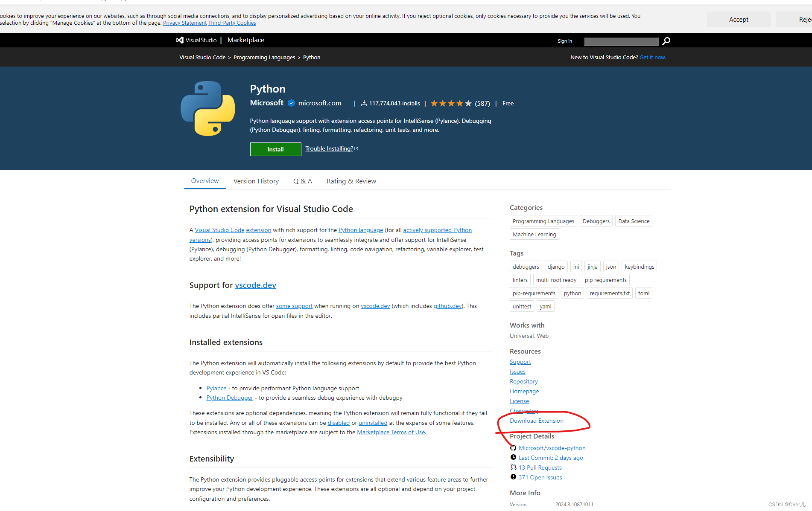Viewport: 812px width, 511px height.
Task: Click the Visual Studio logo icon
Action: pos(180,40)
